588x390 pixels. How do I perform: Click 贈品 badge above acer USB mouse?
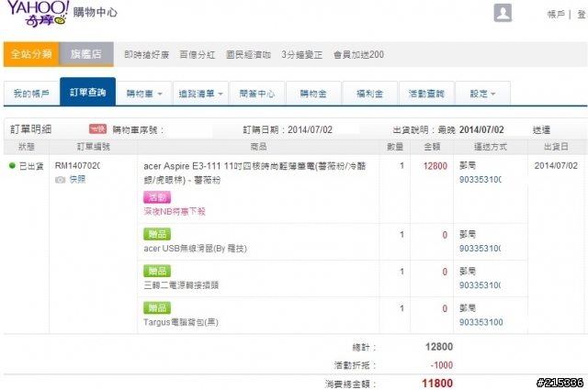pos(157,234)
